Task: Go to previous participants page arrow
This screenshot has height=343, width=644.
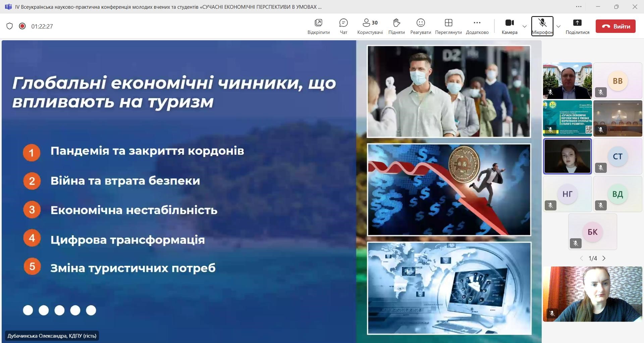Action: pos(582,258)
